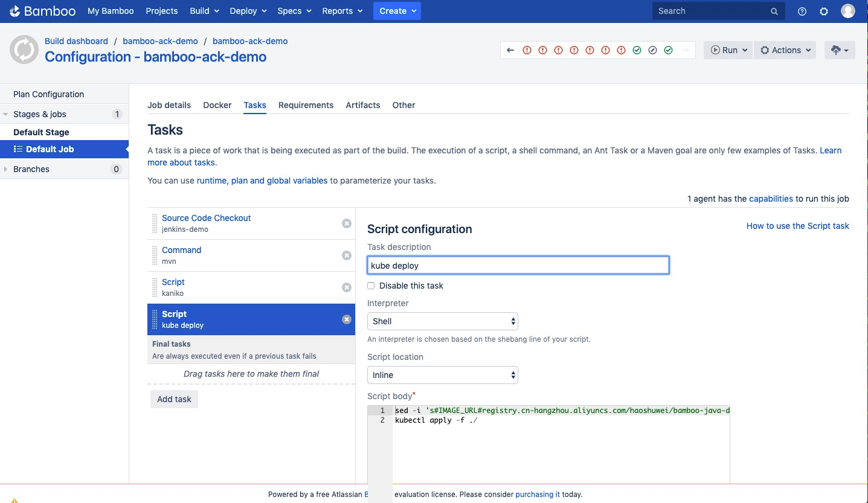Screen dimensions: 868x503
Task: Open the Reports dropdown menu
Action: click(x=342, y=11)
